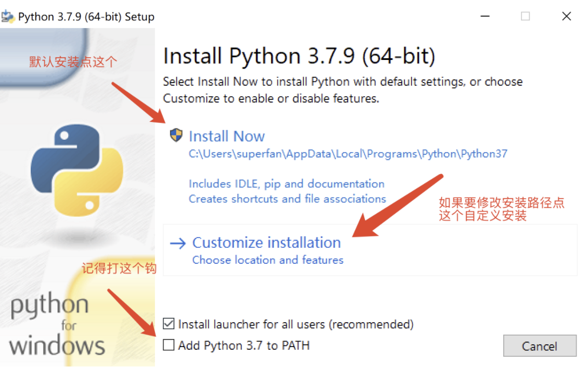Click the installer icon in the title bar
588x367 pixels.
click(8, 16)
